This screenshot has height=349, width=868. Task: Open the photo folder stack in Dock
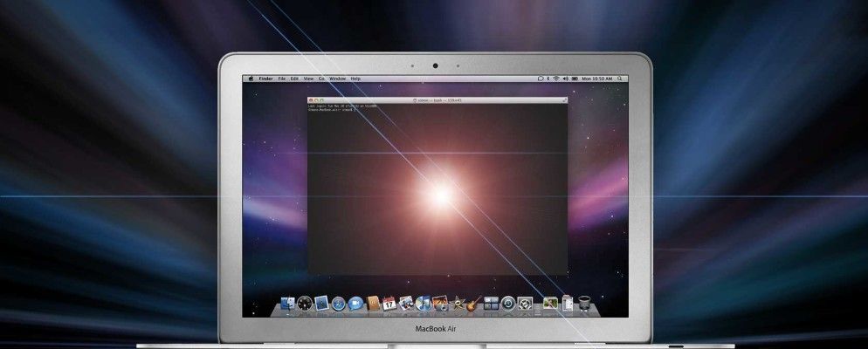(x=550, y=303)
